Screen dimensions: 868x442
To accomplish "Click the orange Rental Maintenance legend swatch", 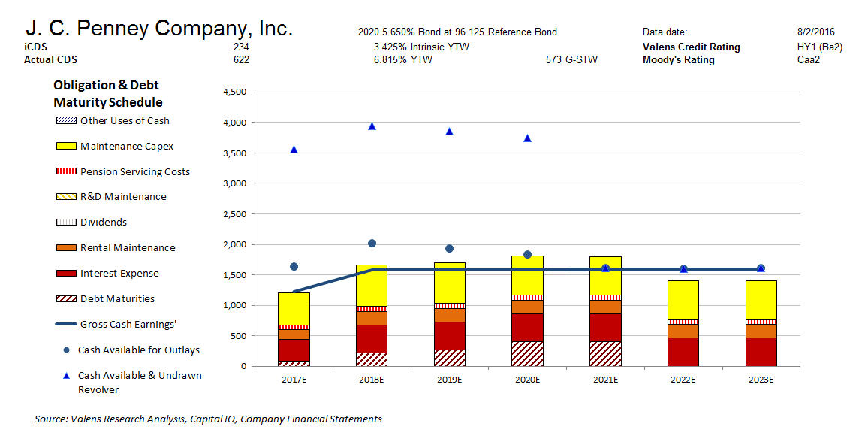I will pos(66,247).
